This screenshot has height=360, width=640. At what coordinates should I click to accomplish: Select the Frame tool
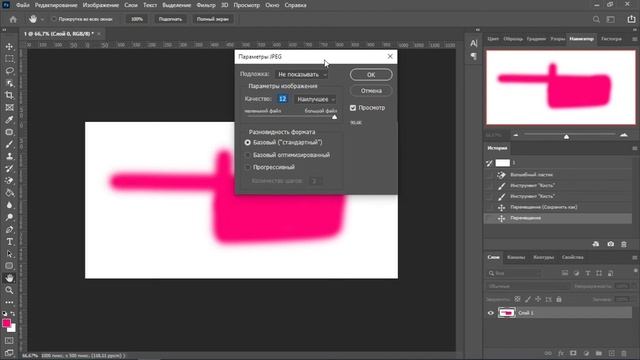(x=9, y=108)
